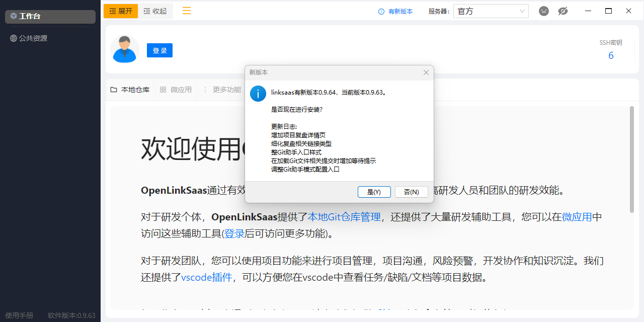Viewport: 644px width, 322px height.
Task: Switch to the 本地仓库 tab
Action: (x=130, y=90)
